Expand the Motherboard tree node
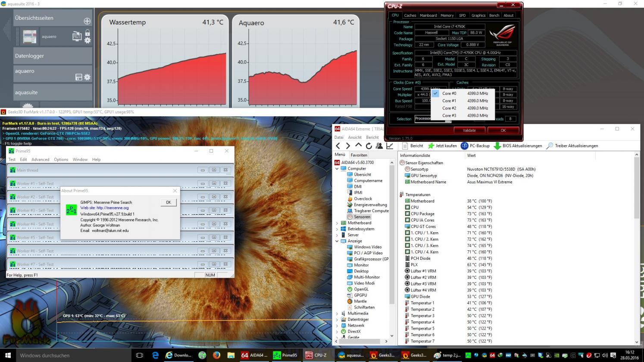This screenshot has width=644, height=362. pos(337,223)
